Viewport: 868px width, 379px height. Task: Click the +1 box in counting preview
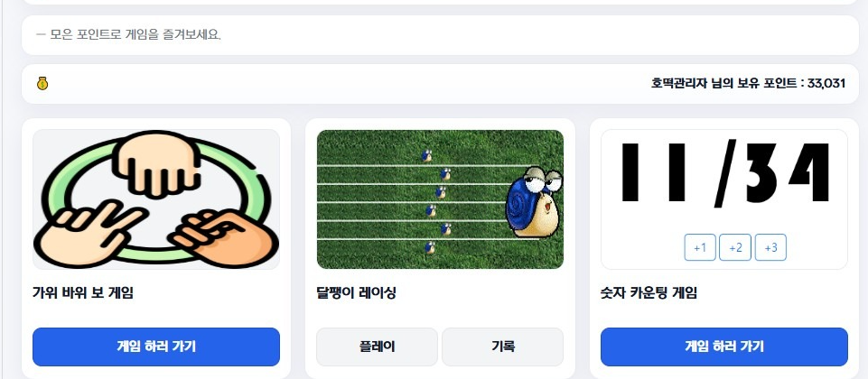point(700,247)
